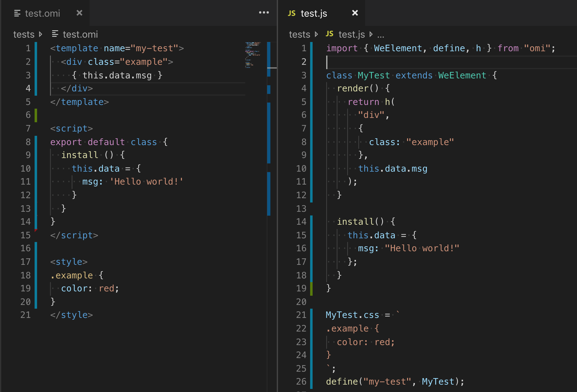This screenshot has height=392, width=577.
Task: Open the More Actions ellipsis menu
Action: click(x=264, y=13)
